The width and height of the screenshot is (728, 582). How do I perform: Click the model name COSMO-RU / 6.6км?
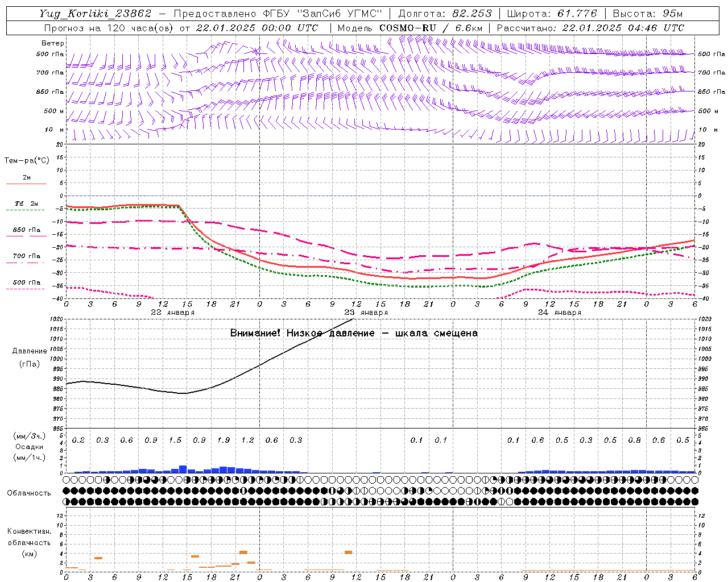click(431, 28)
